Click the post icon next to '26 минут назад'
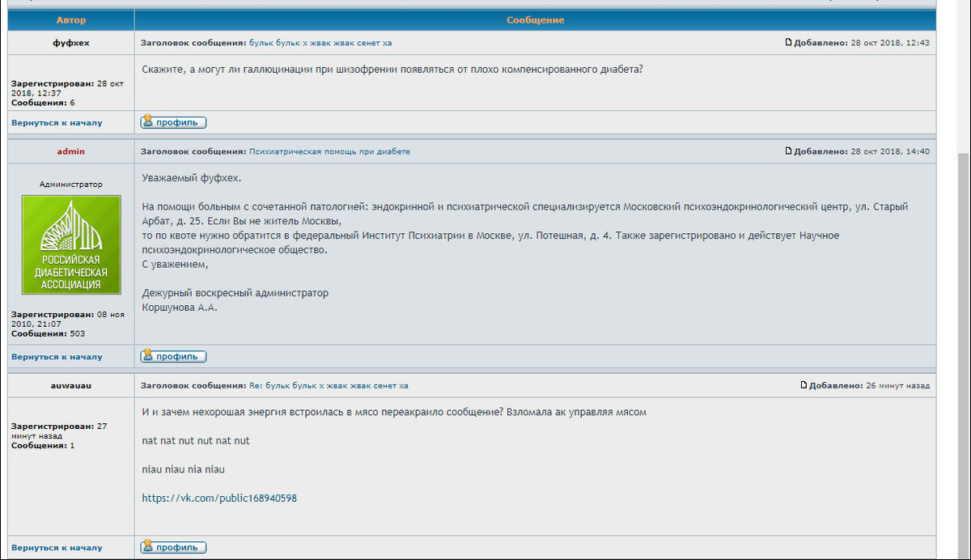This screenshot has width=971, height=560. [804, 385]
